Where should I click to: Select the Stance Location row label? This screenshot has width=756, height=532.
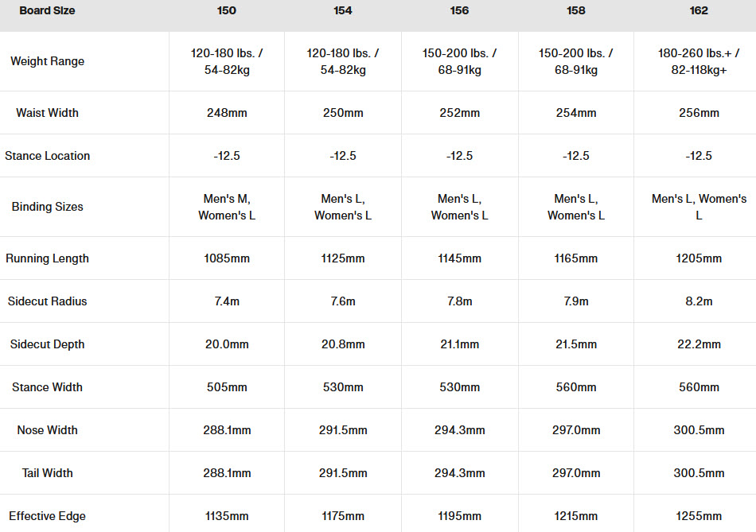click(x=47, y=156)
